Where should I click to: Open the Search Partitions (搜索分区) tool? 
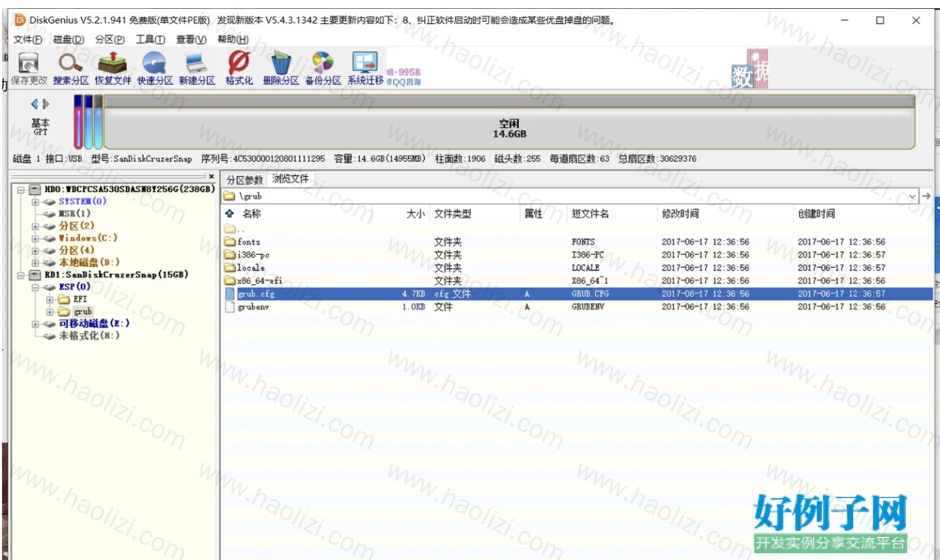pyautogui.click(x=71, y=68)
